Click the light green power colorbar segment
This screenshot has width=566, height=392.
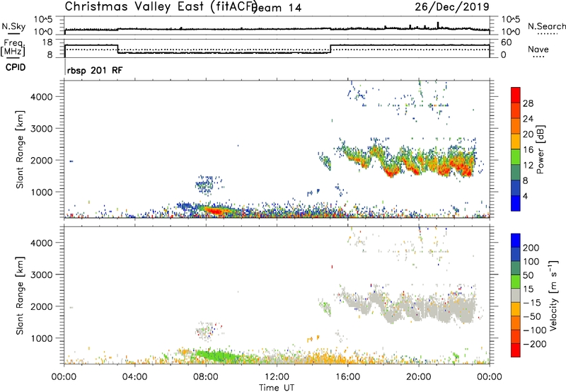(x=516, y=156)
